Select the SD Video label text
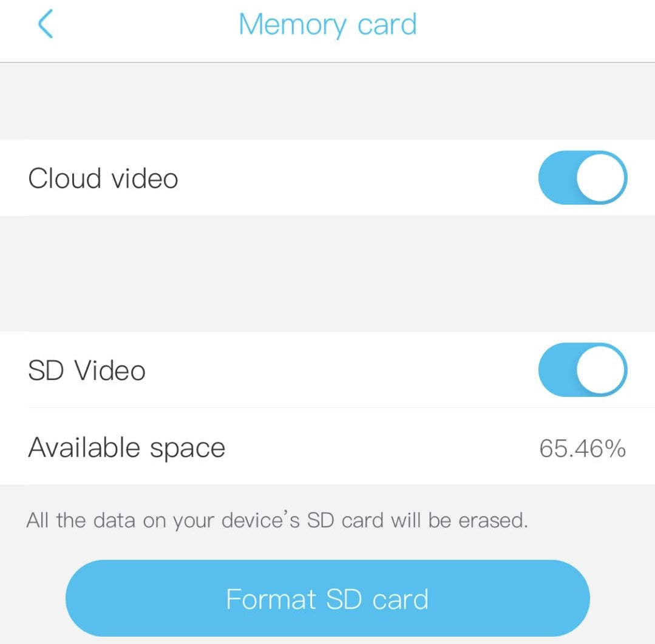The width and height of the screenshot is (655, 644). point(86,370)
